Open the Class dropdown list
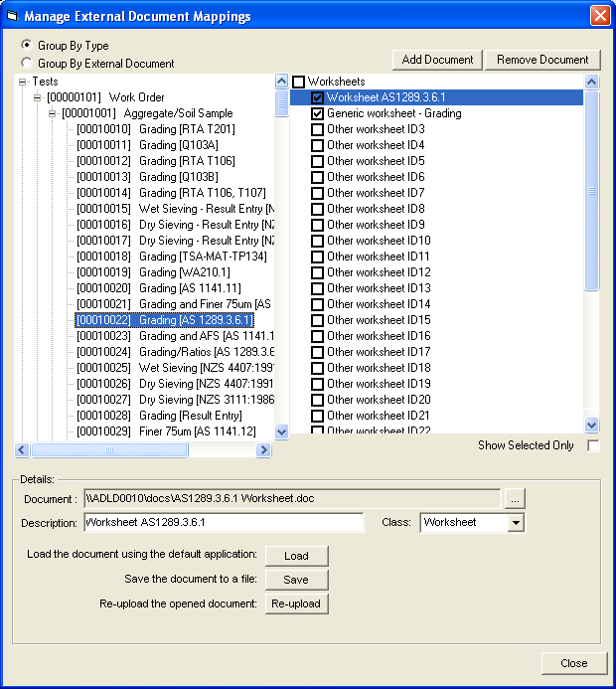 tap(515, 523)
